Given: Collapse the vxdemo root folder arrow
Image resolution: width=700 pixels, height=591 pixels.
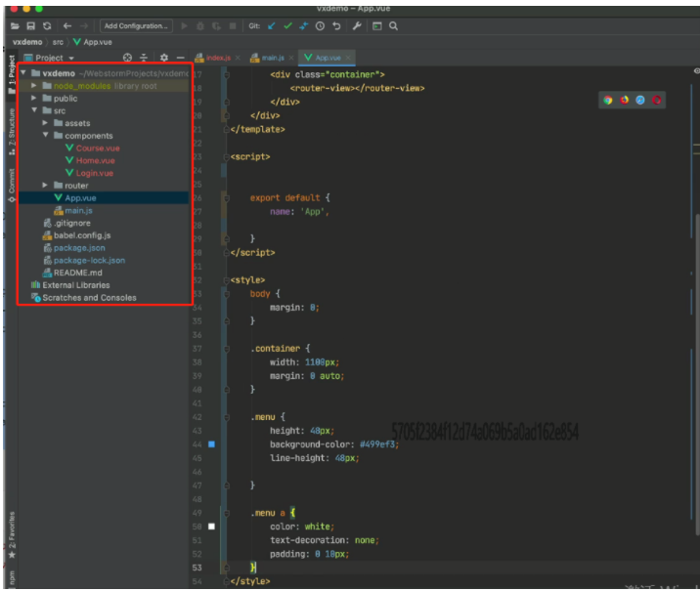Looking at the screenshot, I should click(23, 72).
